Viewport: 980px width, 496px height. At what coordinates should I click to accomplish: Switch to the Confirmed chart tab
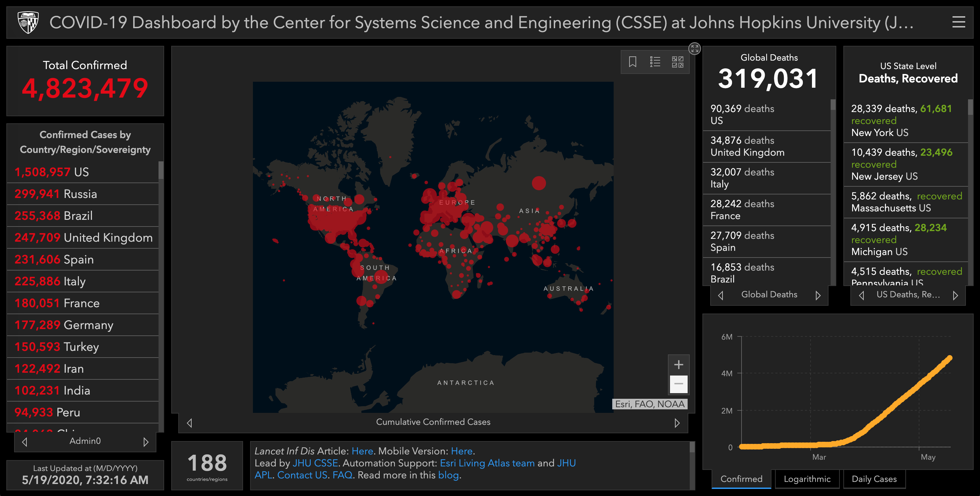click(741, 479)
